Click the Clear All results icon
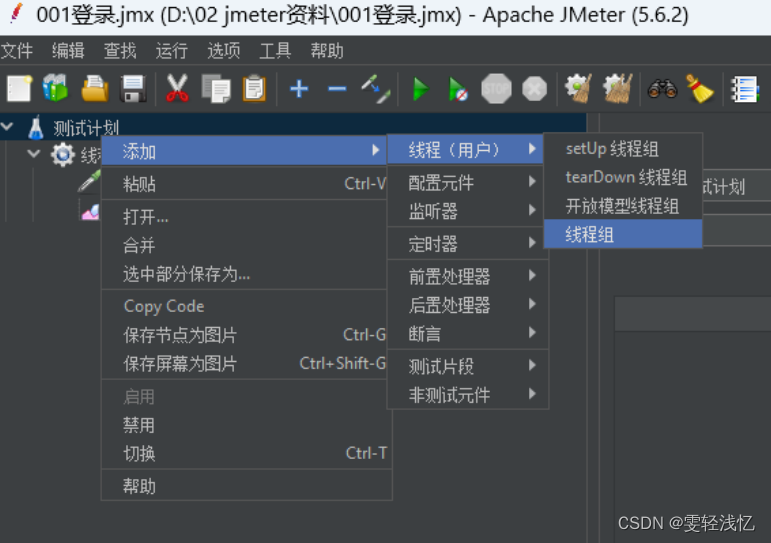Screen dimensions: 771x543 tap(618, 89)
